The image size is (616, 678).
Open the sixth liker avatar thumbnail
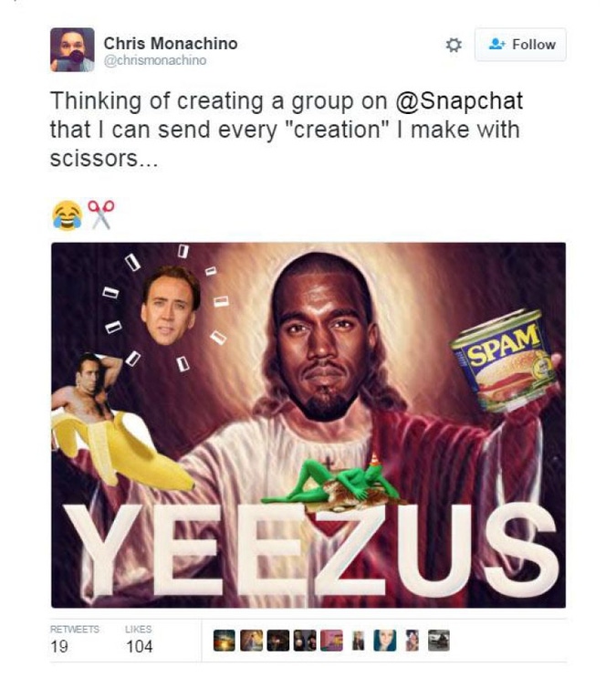pos(359,641)
